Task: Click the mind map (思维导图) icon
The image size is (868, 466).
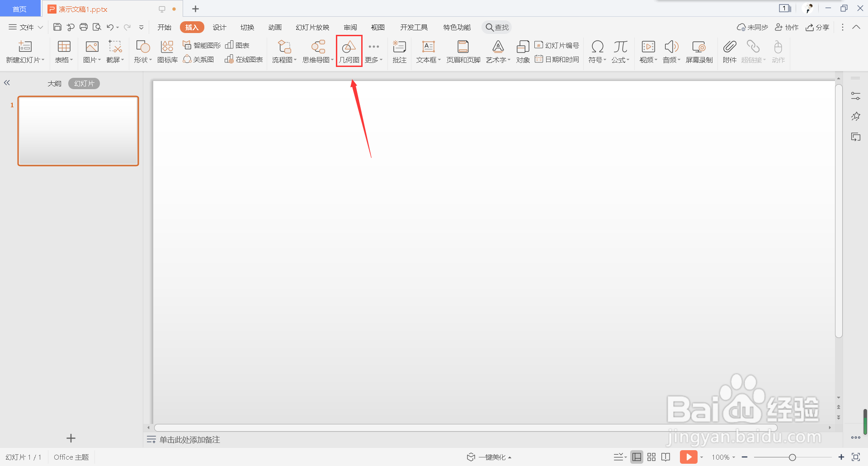Action: (318, 47)
